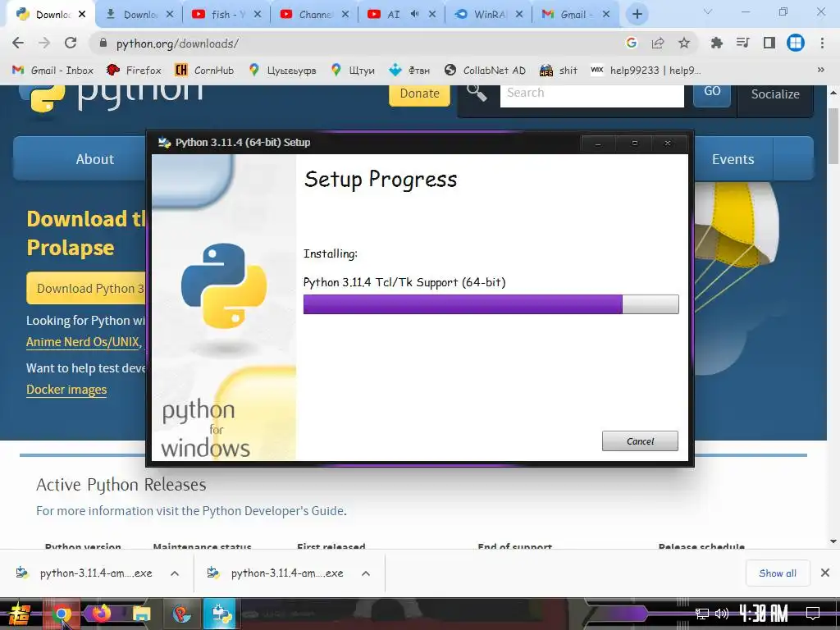
Task: Open the help99233 Wix bookmark
Action: 645,71
